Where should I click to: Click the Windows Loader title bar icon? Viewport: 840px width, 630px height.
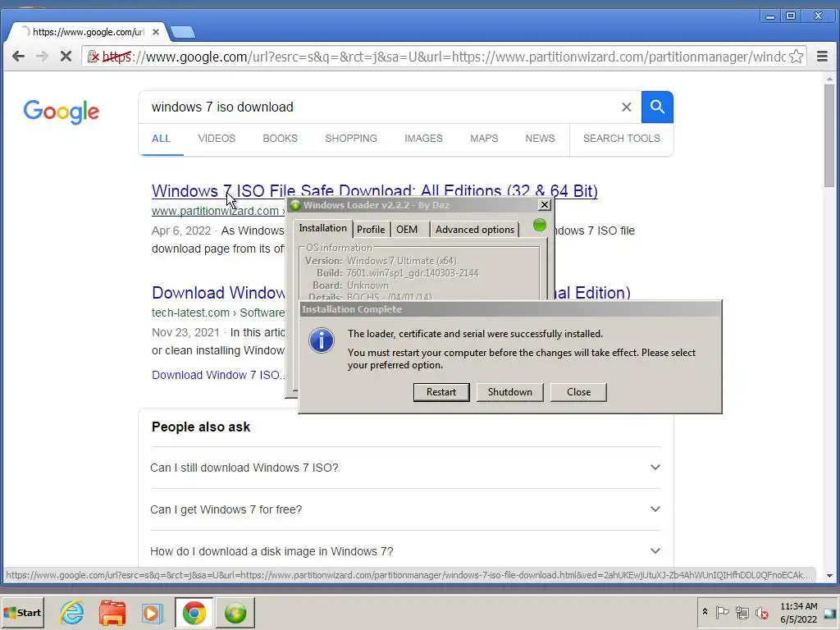click(294, 205)
